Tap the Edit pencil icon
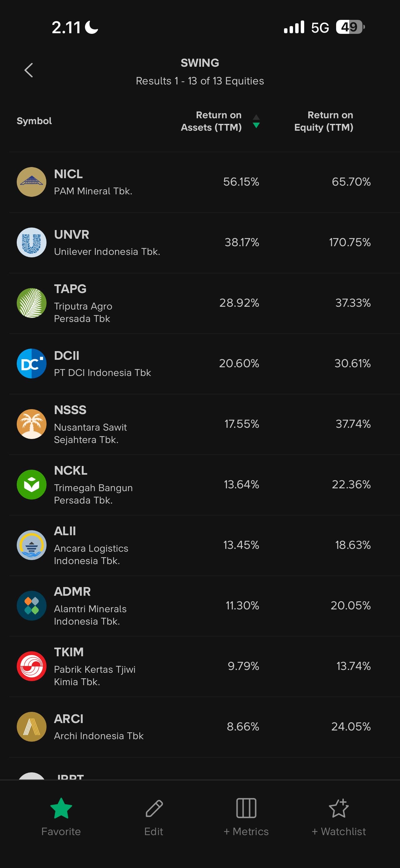Screen dimensions: 400x868 154,808
